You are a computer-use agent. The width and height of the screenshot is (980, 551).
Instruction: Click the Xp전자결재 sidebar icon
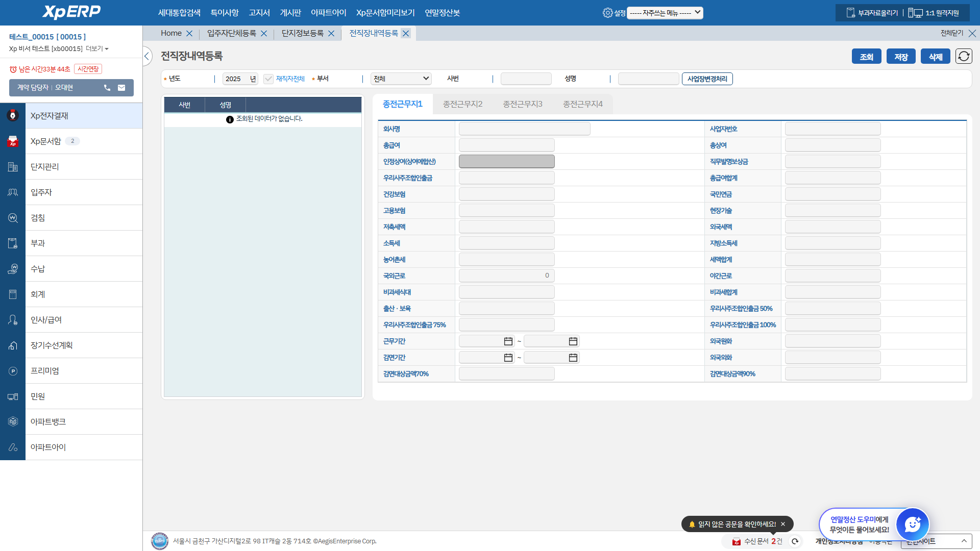pos(13,116)
